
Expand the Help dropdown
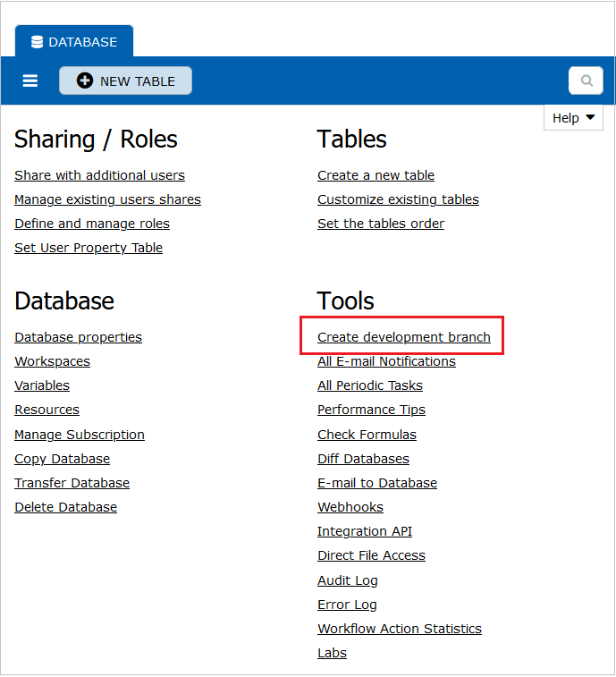[x=573, y=118]
